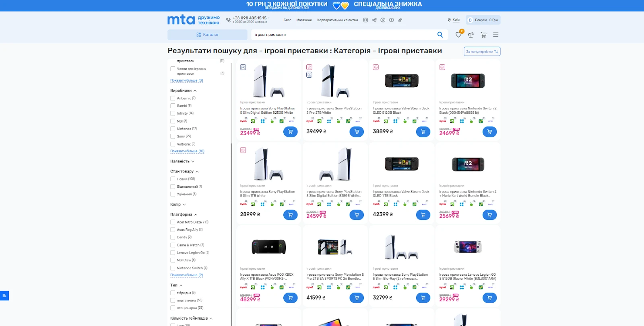The width and height of the screenshot is (644, 326).
Task: Open the Блог menu link
Action: 287,20
